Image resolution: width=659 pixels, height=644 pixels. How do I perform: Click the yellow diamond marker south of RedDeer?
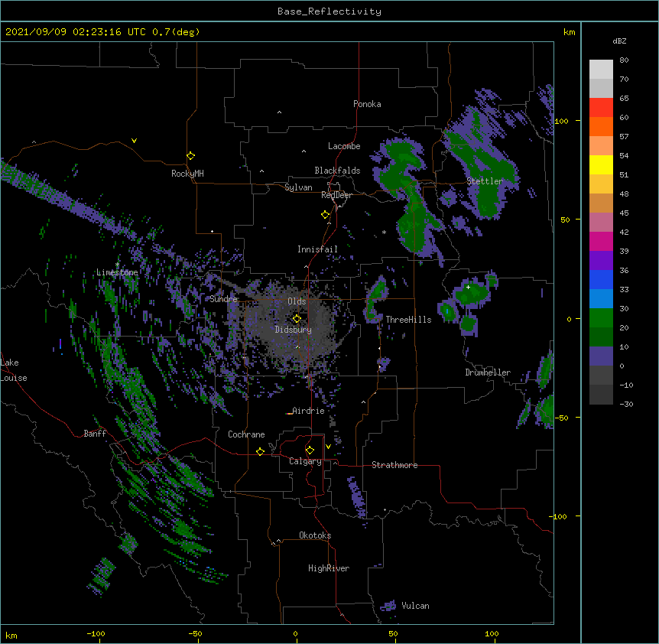tap(326, 215)
